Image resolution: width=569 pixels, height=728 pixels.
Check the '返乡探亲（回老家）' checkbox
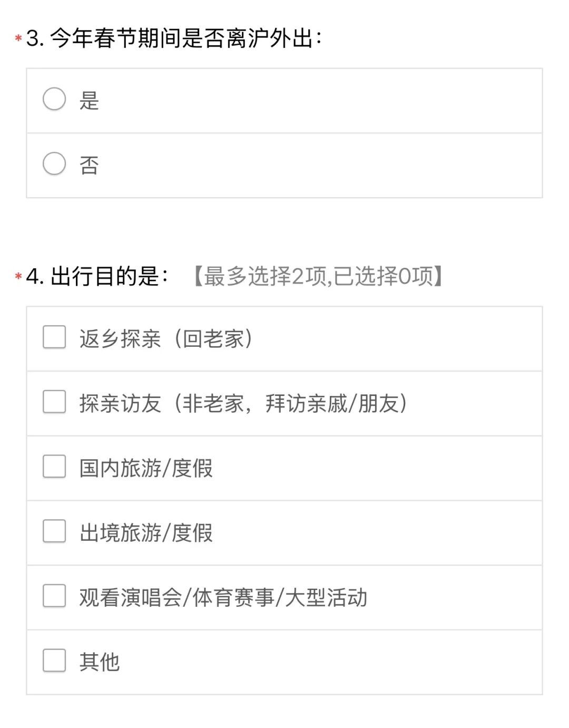(54, 337)
